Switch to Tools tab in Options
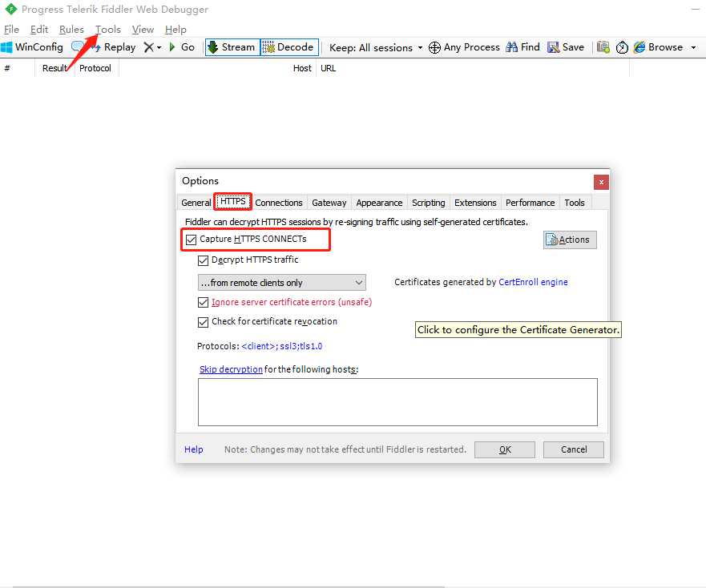Screen dimensions: 706x588 pyautogui.click(x=575, y=203)
